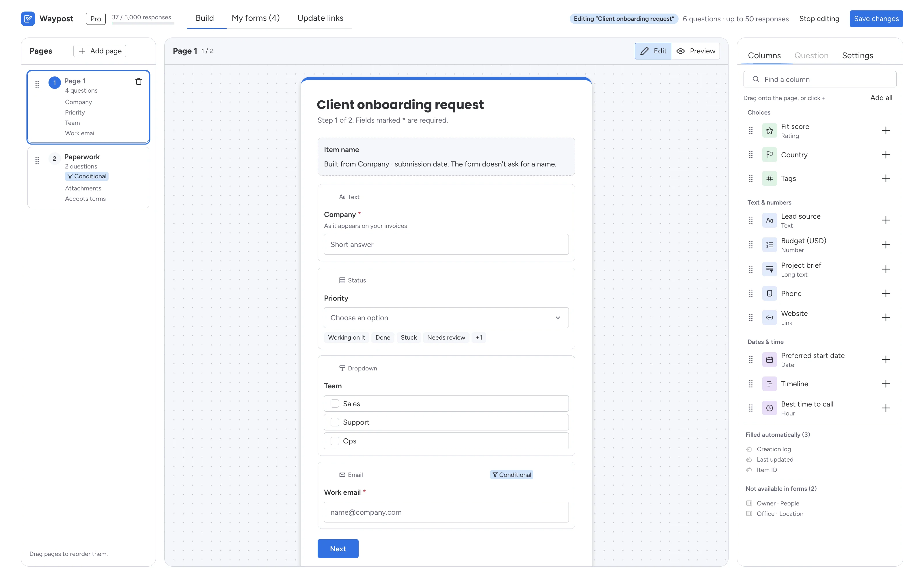Image resolution: width=924 pixels, height=577 pixels.
Task: Click the Add all link
Action: [x=881, y=98]
